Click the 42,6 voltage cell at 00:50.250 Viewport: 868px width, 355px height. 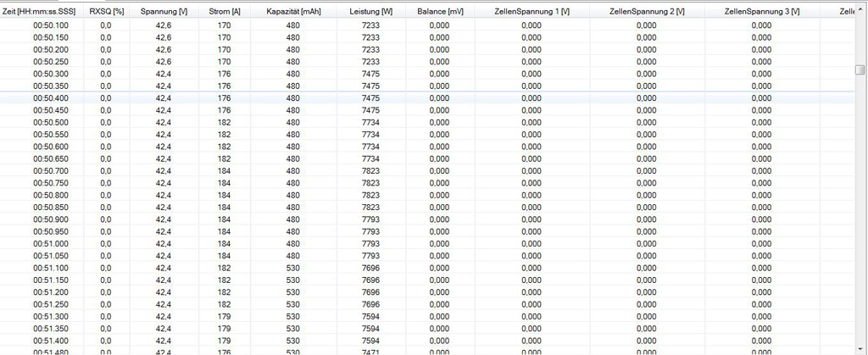click(x=164, y=62)
